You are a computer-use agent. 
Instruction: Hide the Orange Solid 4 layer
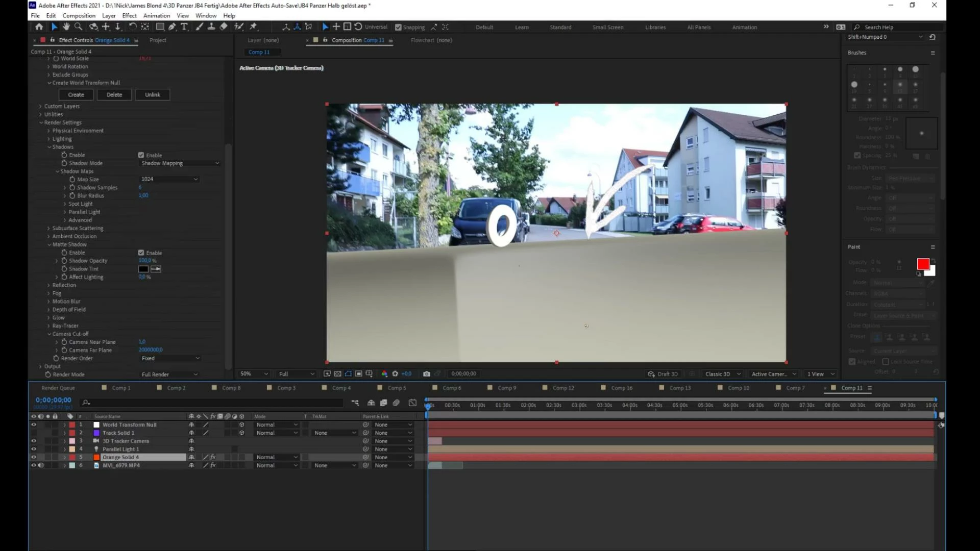[34, 457]
